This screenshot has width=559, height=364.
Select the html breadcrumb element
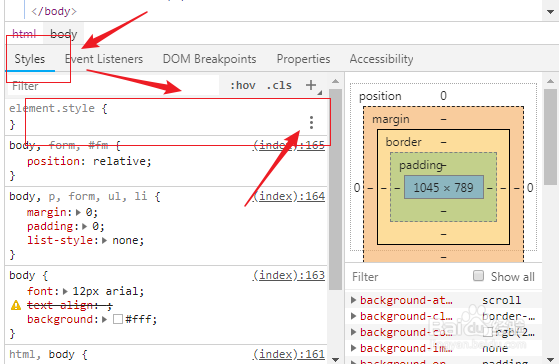[x=24, y=34]
